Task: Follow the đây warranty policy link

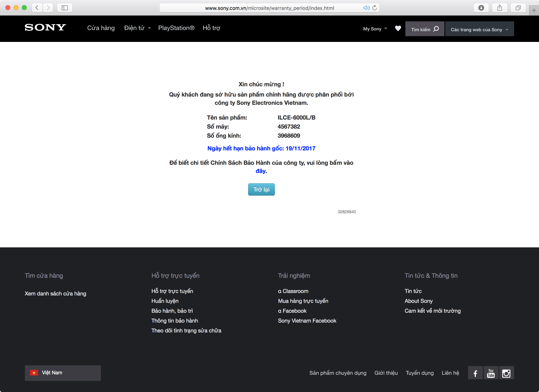Action: pyautogui.click(x=260, y=171)
